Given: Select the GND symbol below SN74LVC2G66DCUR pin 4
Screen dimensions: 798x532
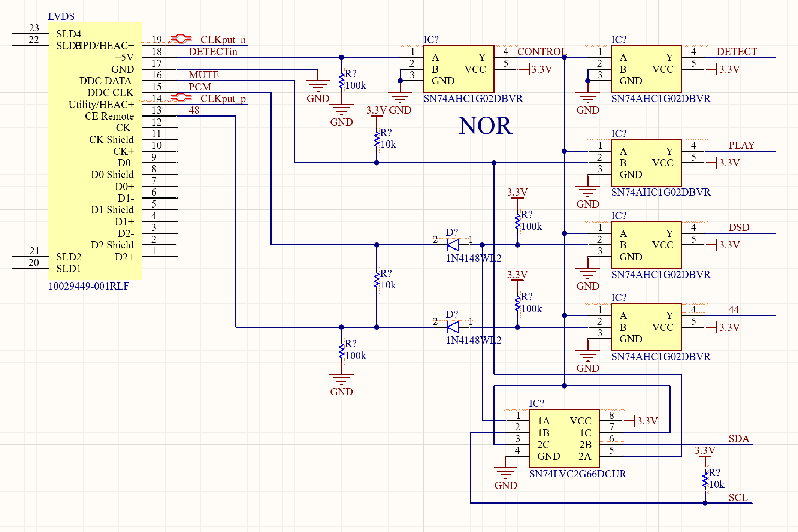Looking at the screenshot, I should [x=505, y=473].
